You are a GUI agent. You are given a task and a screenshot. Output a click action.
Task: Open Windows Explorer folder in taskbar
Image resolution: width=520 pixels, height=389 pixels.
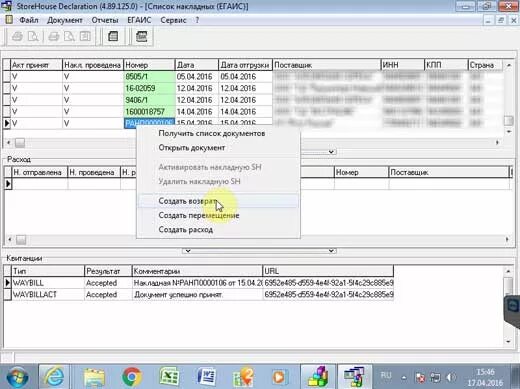(x=94, y=377)
